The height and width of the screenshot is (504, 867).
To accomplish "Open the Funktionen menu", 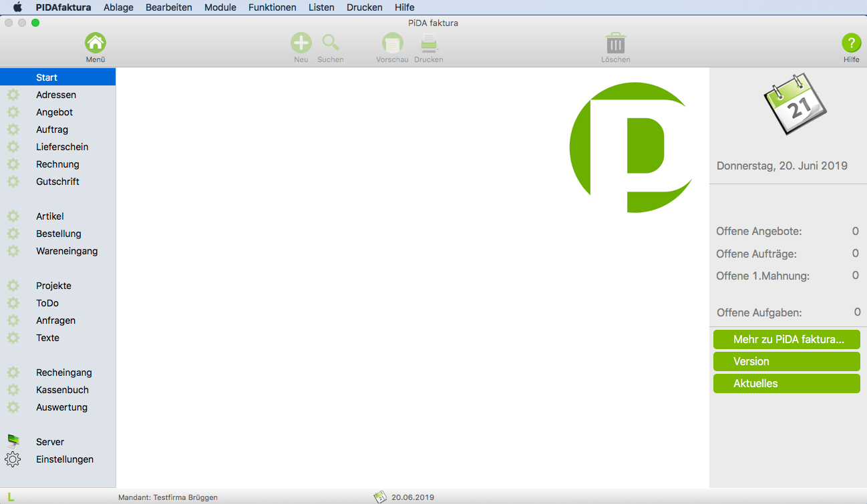I will [273, 7].
